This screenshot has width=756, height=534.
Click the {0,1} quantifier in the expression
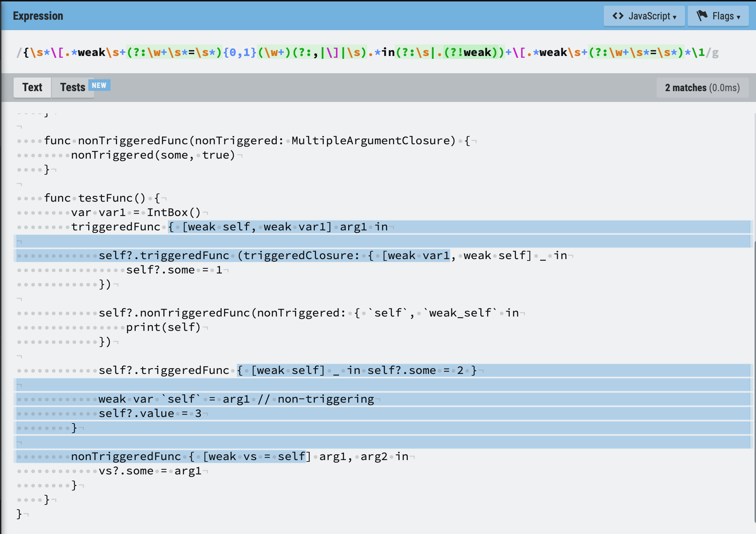pyautogui.click(x=239, y=53)
